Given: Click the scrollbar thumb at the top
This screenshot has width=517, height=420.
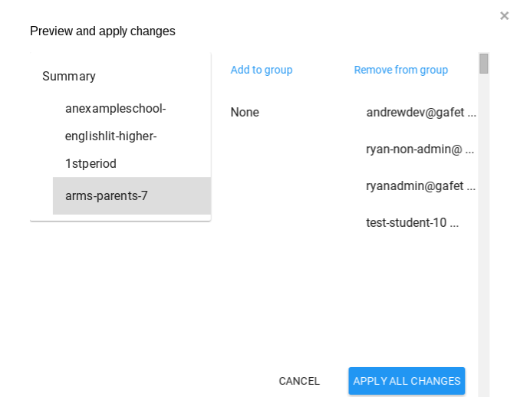Looking at the screenshot, I should [x=483, y=64].
